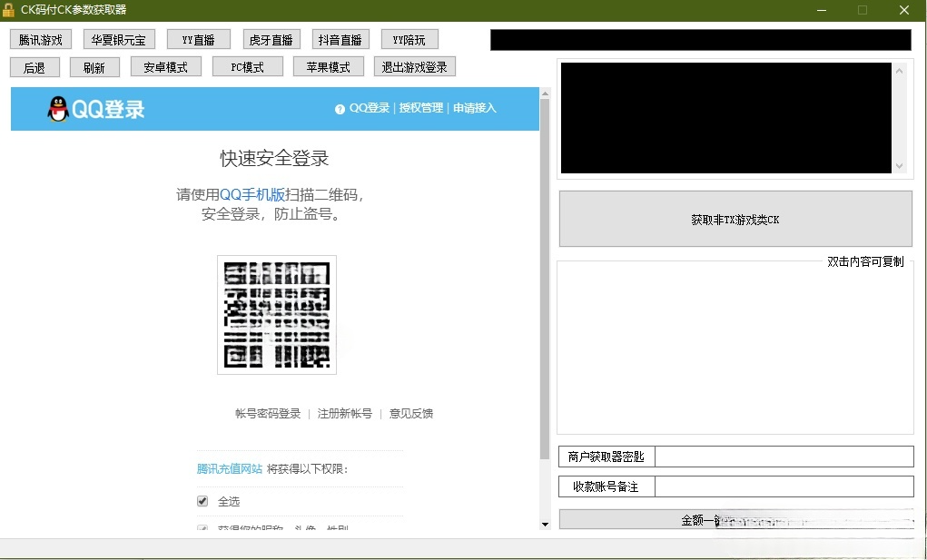Switch to the 腾讯游戏 tab
Viewport: 927px width, 560px height.
tap(39, 39)
